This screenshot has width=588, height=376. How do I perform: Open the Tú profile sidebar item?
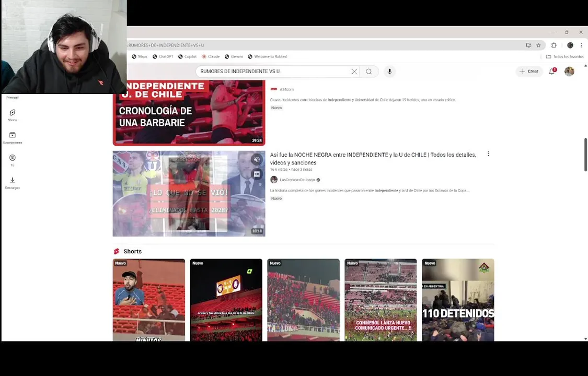[x=13, y=160]
